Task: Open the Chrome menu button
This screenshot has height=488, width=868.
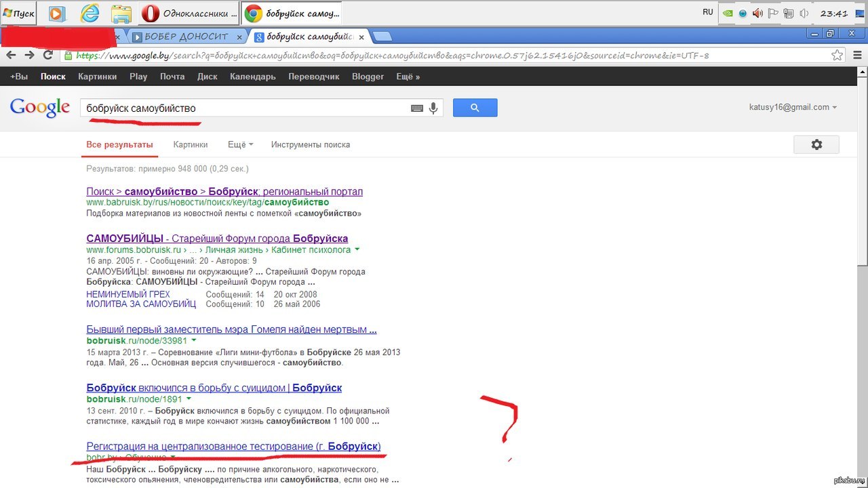Action: click(858, 56)
